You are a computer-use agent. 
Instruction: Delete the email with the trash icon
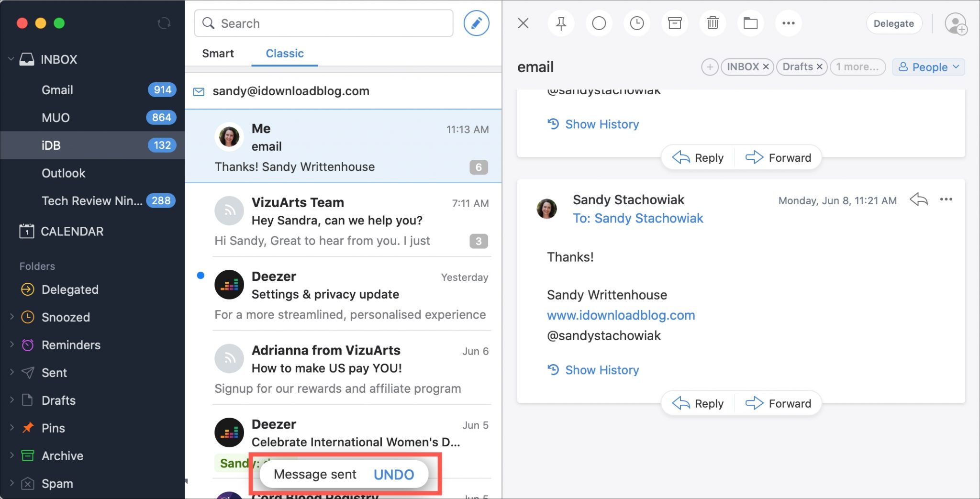click(x=712, y=23)
